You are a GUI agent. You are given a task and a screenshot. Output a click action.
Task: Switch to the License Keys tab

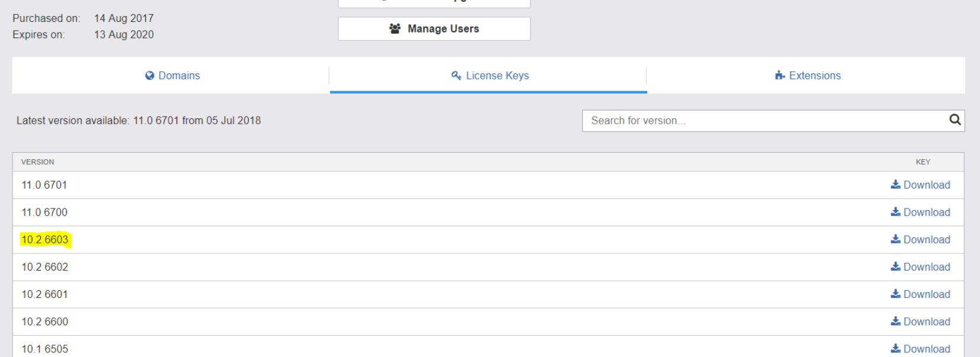489,76
